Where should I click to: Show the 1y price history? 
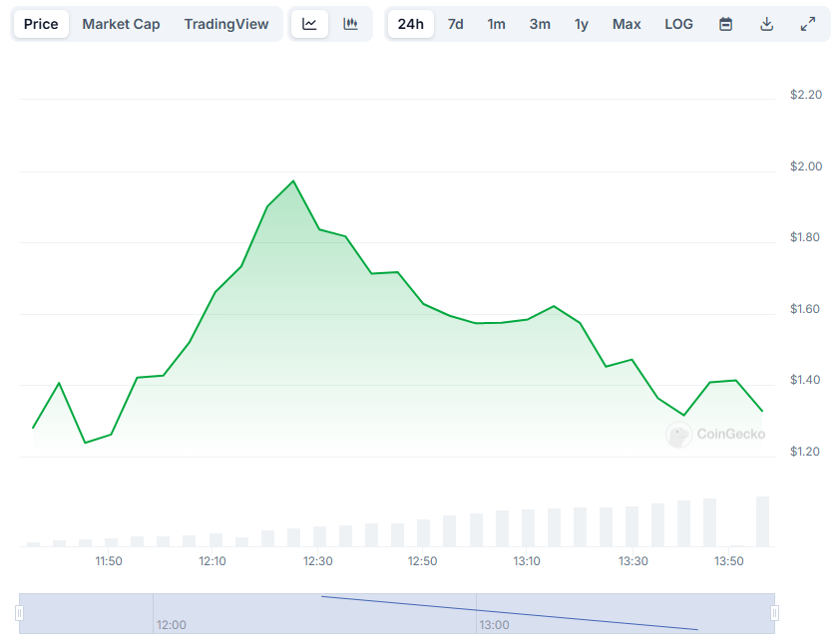pyautogui.click(x=582, y=24)
